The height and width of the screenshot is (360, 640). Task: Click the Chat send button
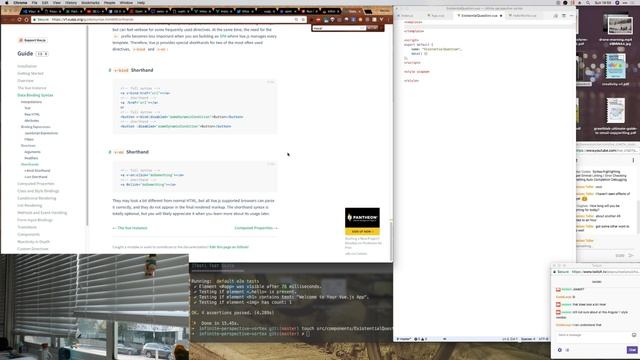[632, 350]
